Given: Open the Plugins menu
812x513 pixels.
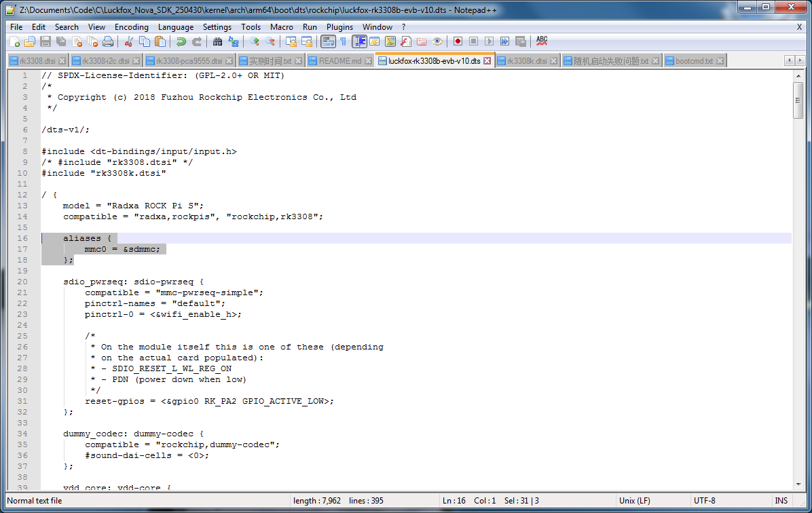Looking at the screenshot, I should click(339, 27).
